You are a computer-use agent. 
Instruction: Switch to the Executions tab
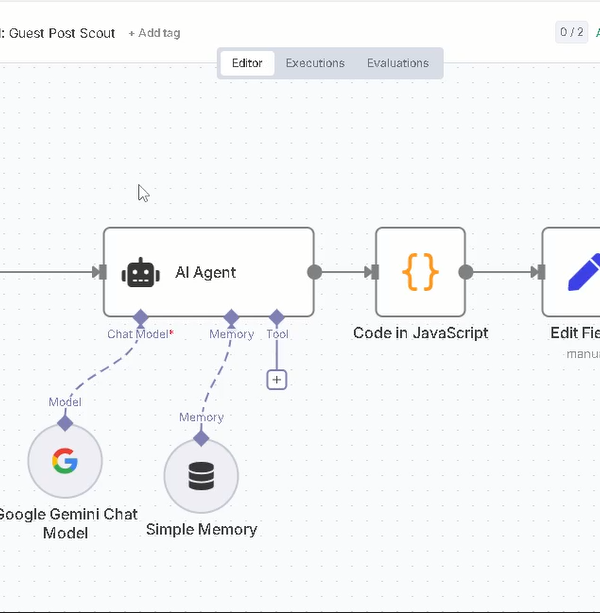(x=315, y=63)
